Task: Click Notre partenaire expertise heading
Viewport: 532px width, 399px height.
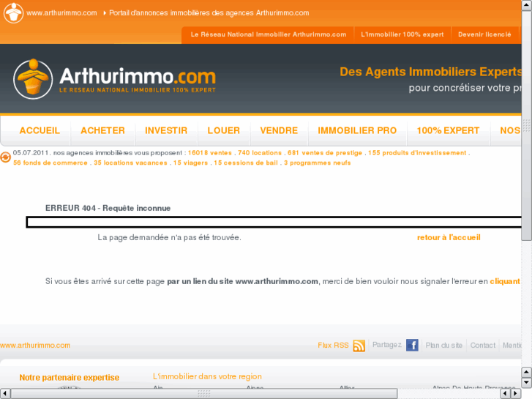Action: pos(70,378)
